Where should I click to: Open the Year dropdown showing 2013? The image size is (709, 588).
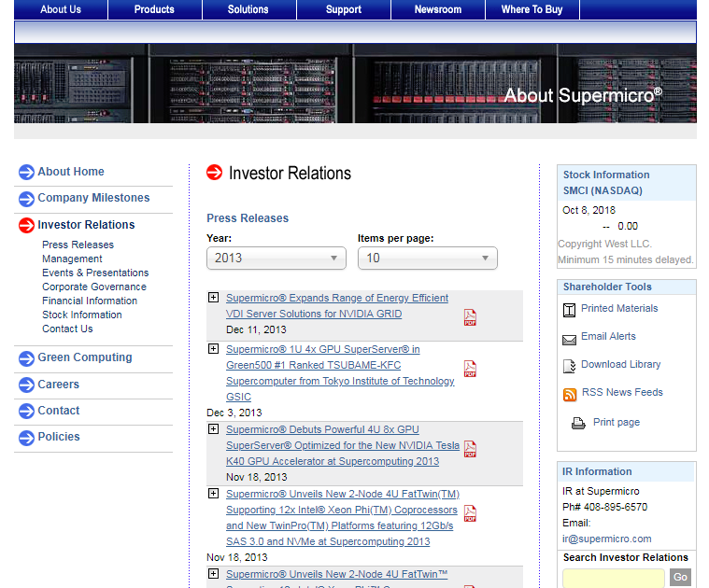click(277, 259)
